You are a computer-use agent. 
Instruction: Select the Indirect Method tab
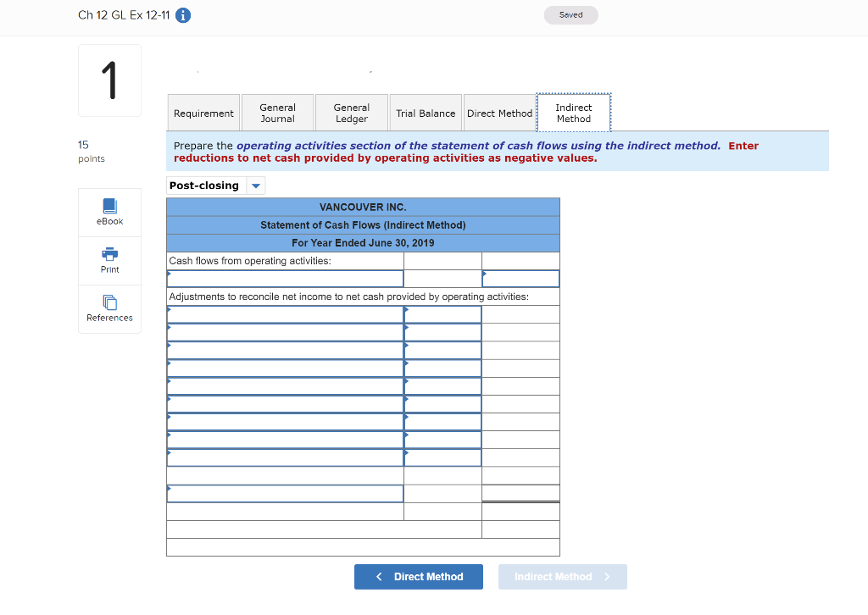(x=574, y=113)
